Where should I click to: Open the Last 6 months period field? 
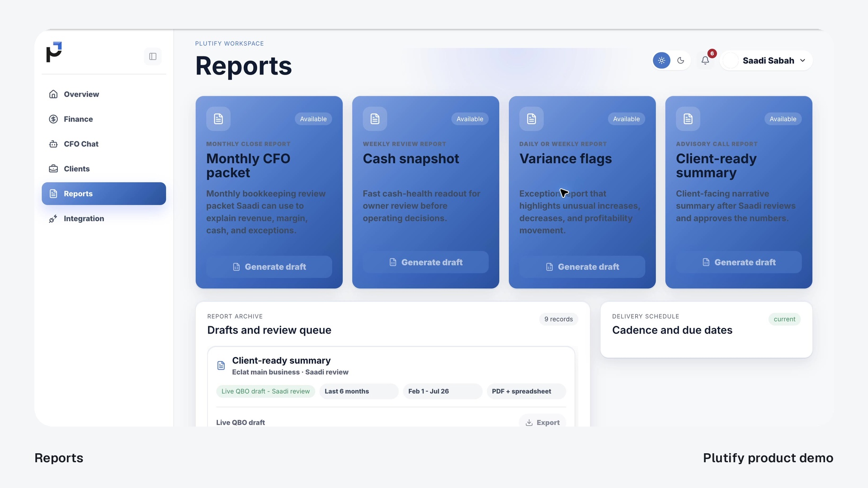pos(359,391)
